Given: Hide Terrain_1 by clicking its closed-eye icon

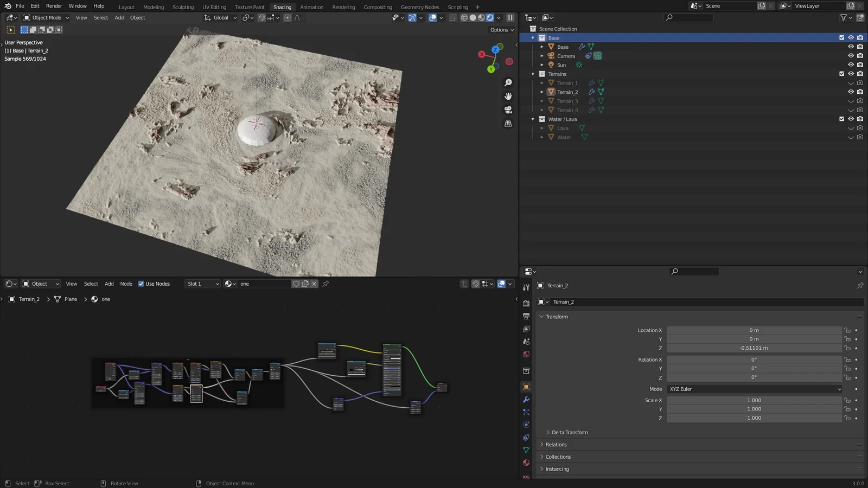Looking at the screenshot, I should coord(850,82).
